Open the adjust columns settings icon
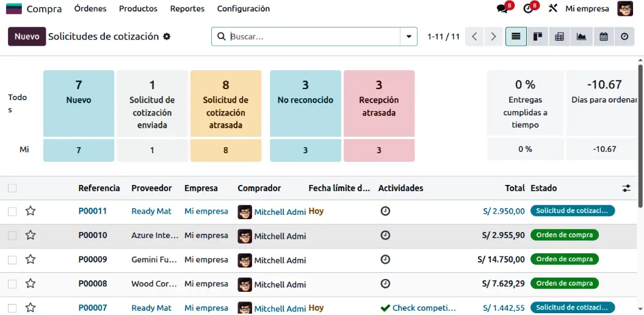 click(626, 188)
